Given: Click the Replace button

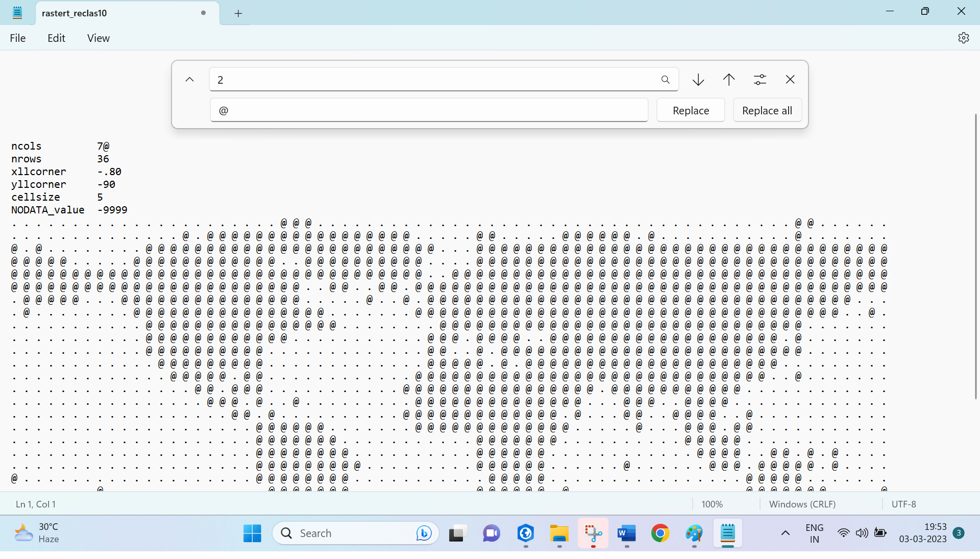Looking at the screenshot, I should coord(691,110).
